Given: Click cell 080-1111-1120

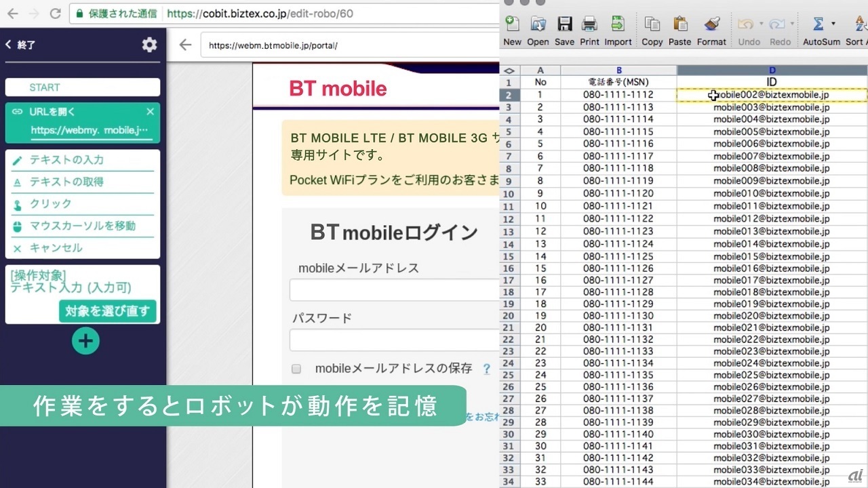Looking at the screenshot, I should [618, 194].
